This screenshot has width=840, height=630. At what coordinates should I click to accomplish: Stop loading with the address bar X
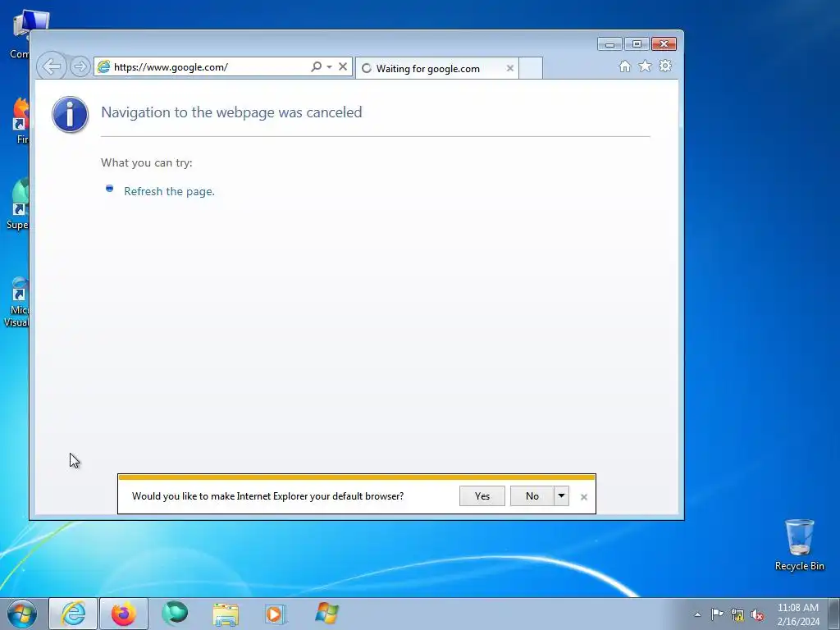coord(343,66)
